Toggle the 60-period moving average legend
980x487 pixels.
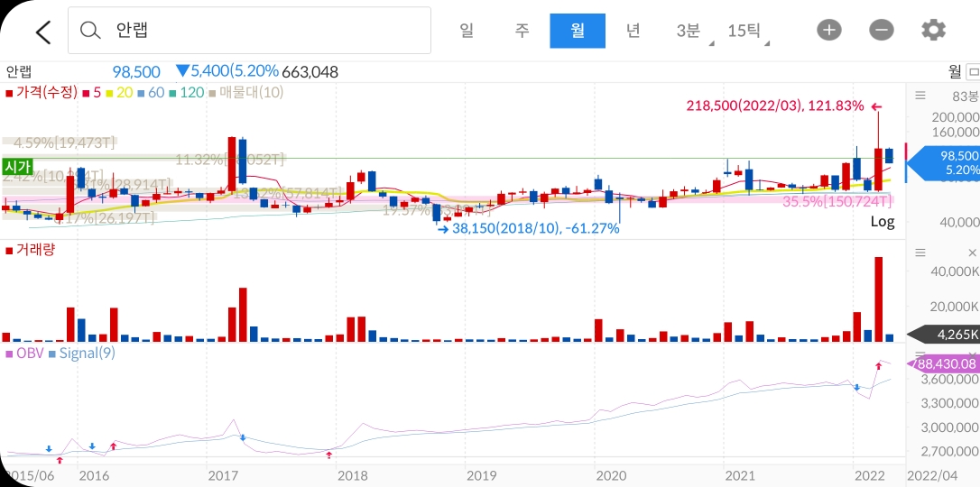[x=152, y=92]
